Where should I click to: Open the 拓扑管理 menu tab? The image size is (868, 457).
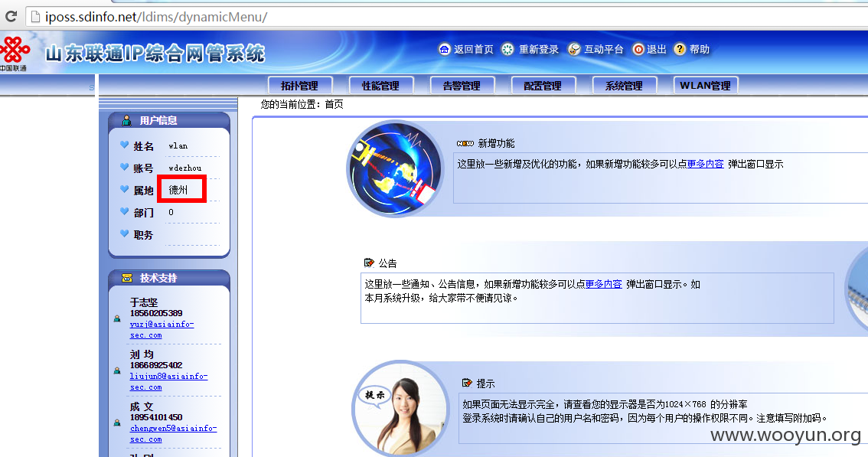point(299,86)
